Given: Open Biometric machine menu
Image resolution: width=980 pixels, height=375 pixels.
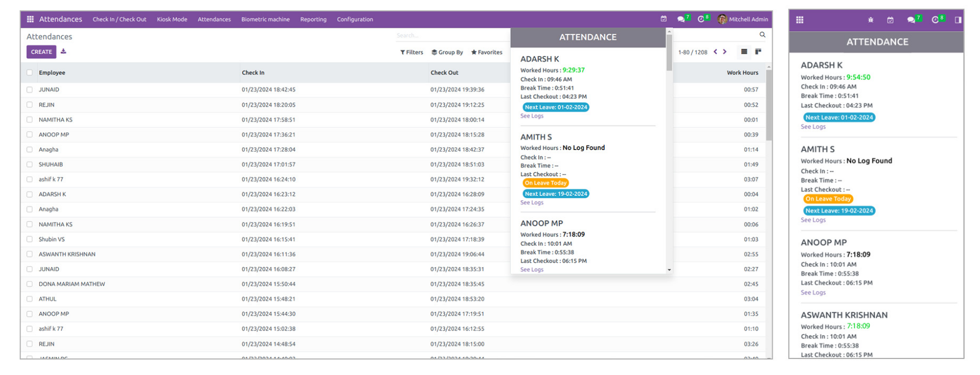Looking at the screenshot, I should coord(266,19).
